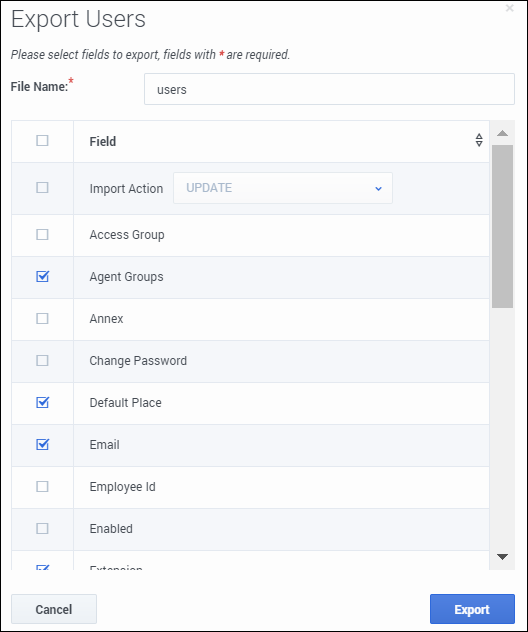The width and height of the screenshot is (528, 632).
Task: Click the vertical scrollbar thumb
Action: (x=502, y=226)
